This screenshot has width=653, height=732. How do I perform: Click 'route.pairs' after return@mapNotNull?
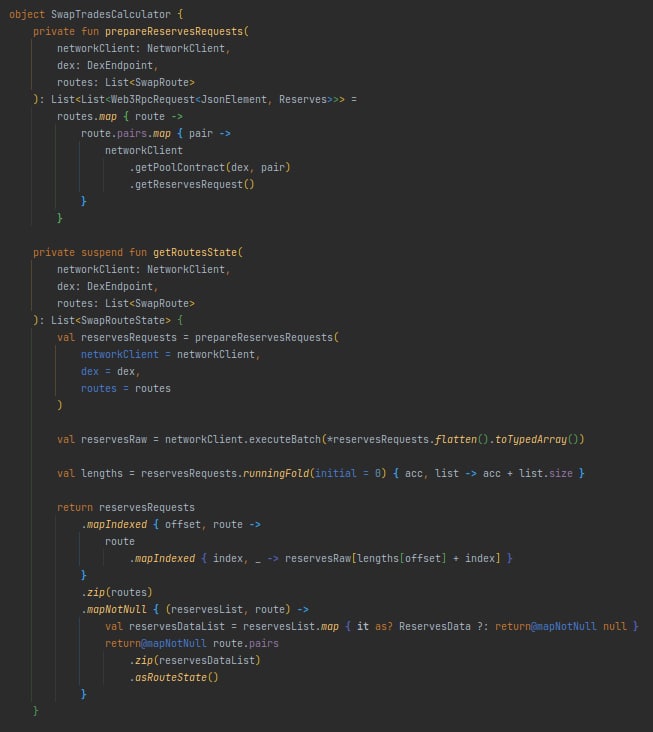coord(246,643)
